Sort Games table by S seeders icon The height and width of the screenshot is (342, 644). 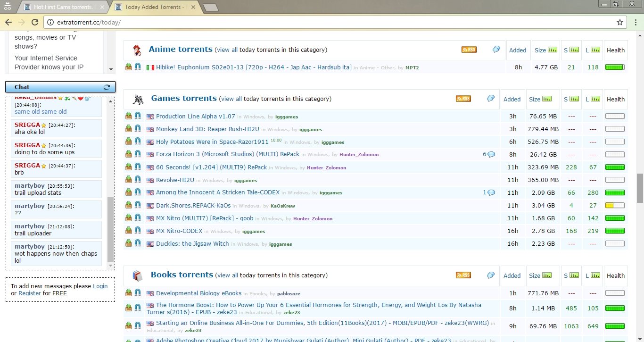[x=574, y=99]
